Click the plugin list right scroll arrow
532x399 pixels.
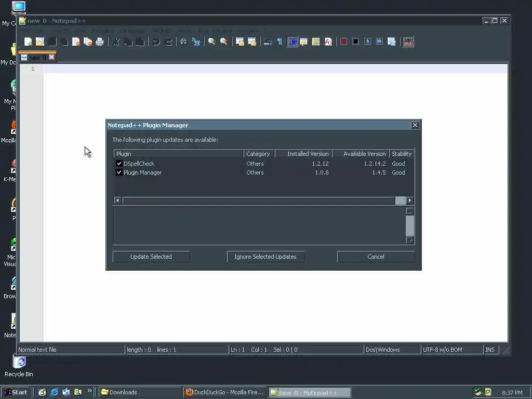409,201
